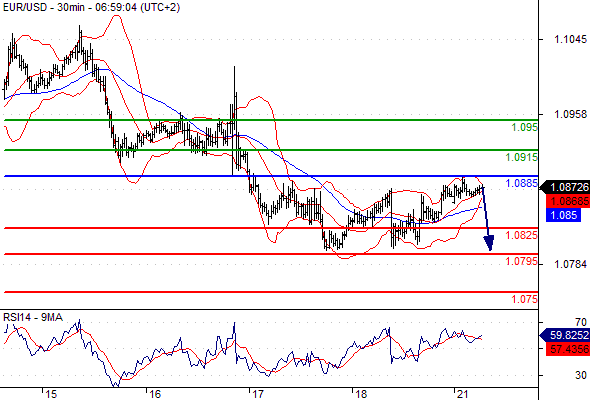The width and height of the screenshot is (590, 400).
Task: Click the 1.1045 price axis value
Action: tap(570, 39)
